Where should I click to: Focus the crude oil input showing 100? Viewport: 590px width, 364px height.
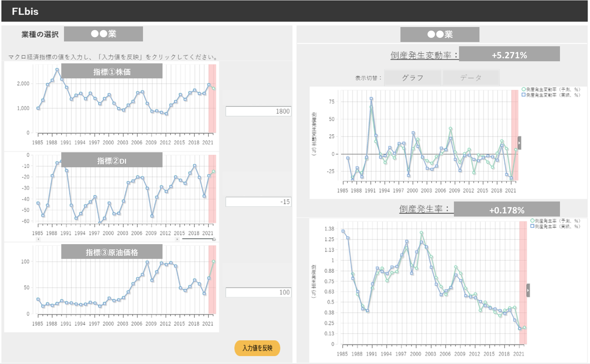pos(258,292)
